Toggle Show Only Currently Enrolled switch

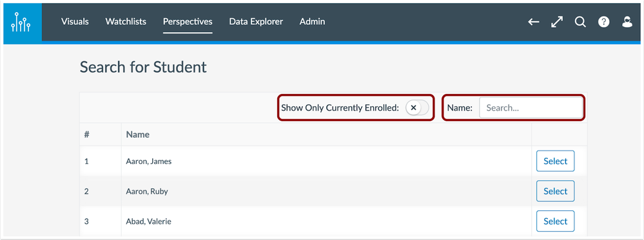click(417, 108)
